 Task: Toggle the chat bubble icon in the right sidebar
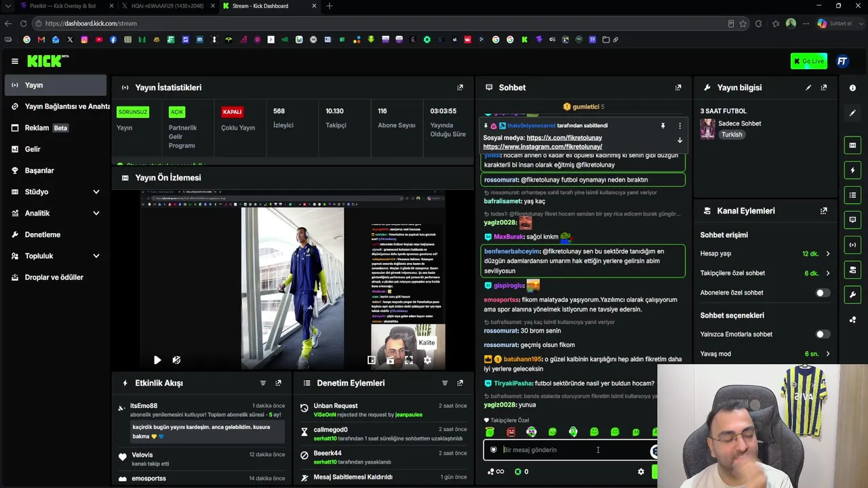(x=852, y=220)
